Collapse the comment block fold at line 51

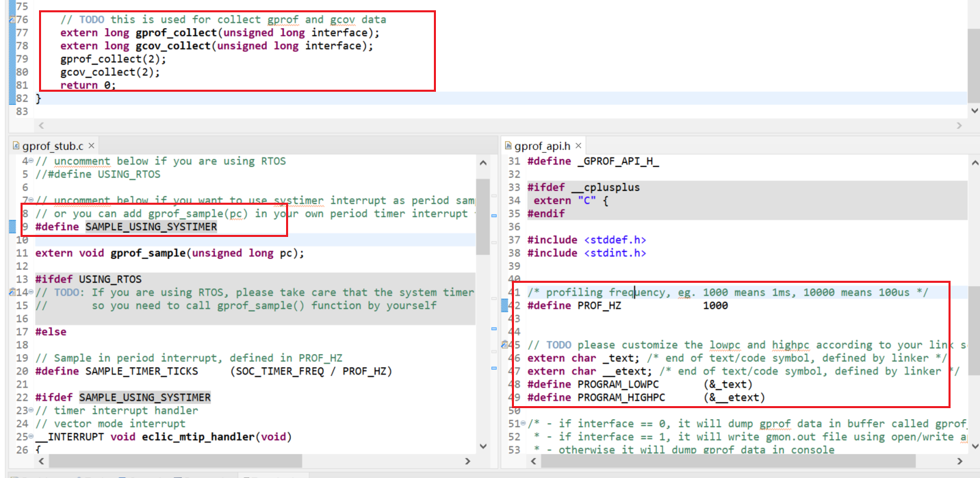coord(524,424)
